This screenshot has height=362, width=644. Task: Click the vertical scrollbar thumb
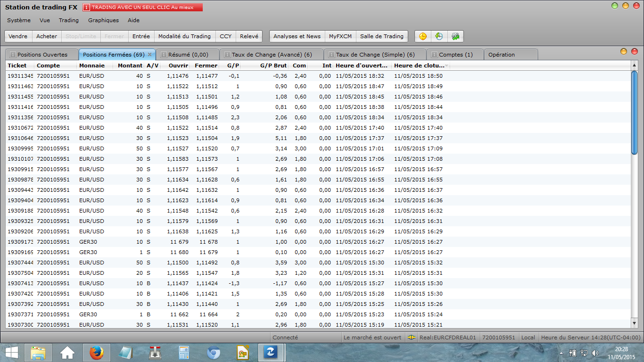tap(634, 112)
